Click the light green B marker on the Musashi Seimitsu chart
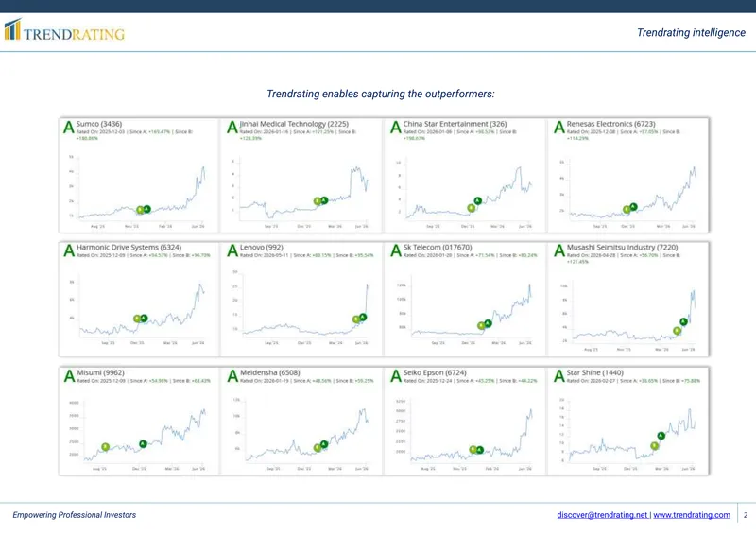This screenshot has height=535, width=756. [x=677, y=331]
